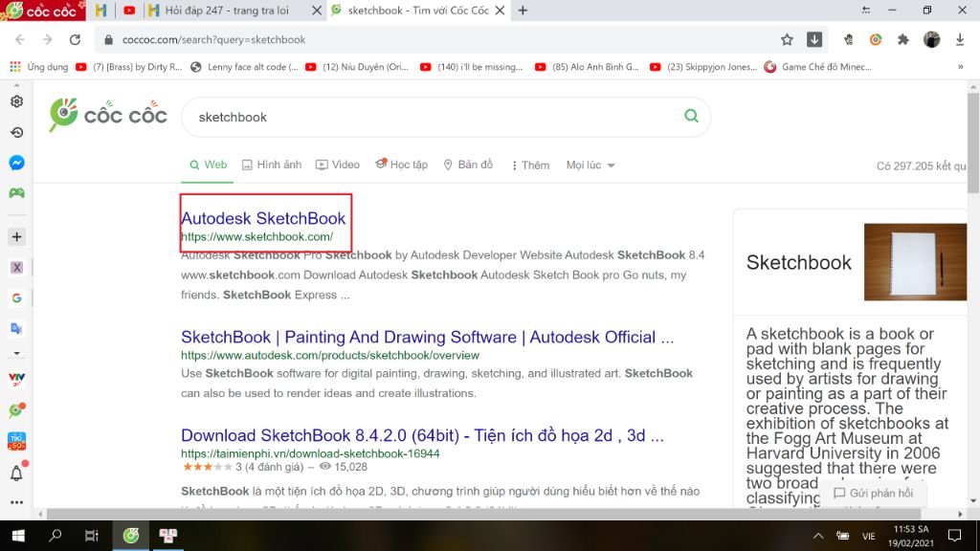The image size is (980, 551).
Task: Switch to Hình ảnh images tab
Action: pyautogui.click(x=272, y=165)
